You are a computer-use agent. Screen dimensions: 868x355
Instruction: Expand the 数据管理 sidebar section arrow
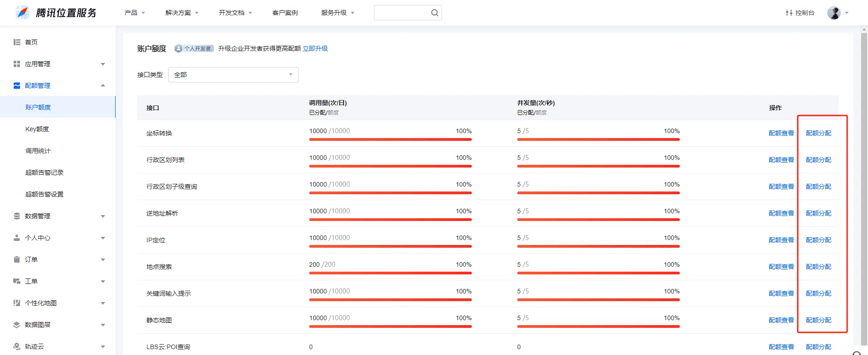(x=103, y=216)
